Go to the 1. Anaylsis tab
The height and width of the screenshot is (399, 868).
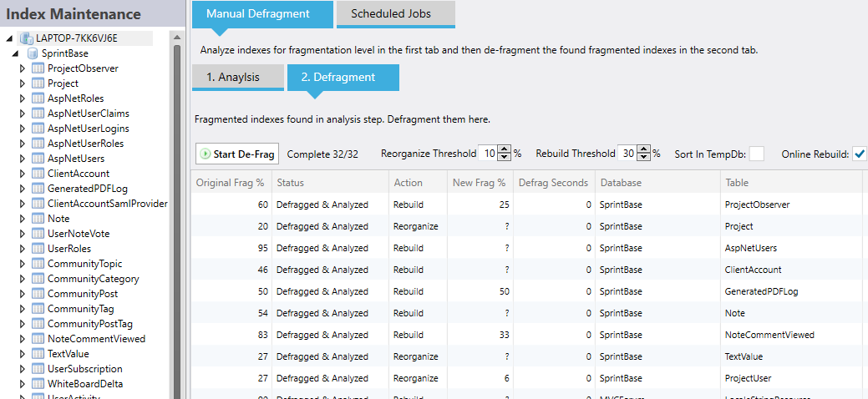238,78
